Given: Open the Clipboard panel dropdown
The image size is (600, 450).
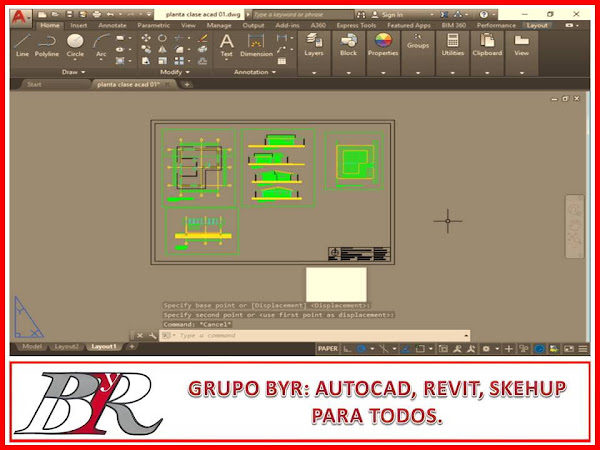Looking at the screenshot, I should [487, 73].
